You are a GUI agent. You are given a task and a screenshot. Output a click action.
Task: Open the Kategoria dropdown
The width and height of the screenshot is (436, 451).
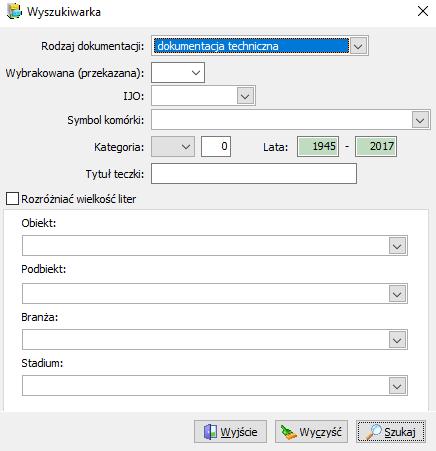(x=173, y=146)
